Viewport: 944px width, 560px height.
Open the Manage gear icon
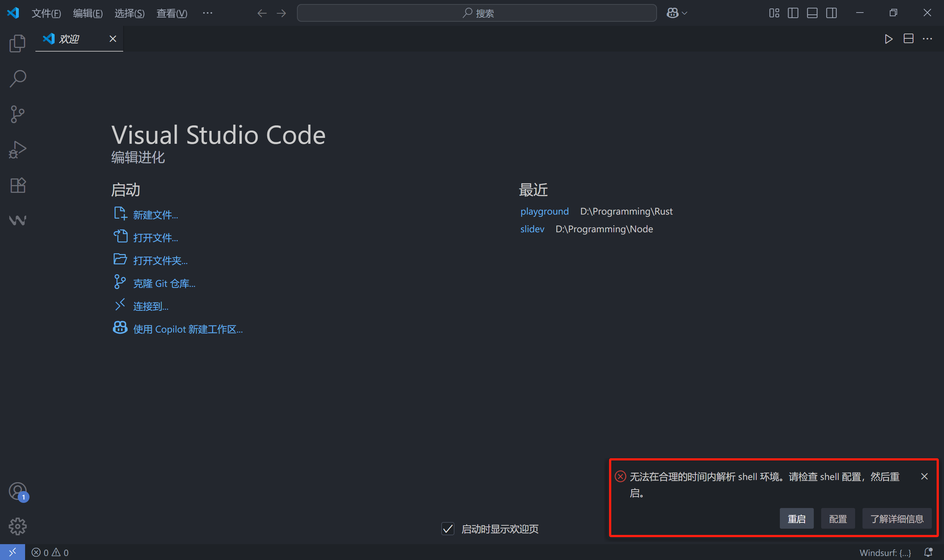(x=17, y=526)
